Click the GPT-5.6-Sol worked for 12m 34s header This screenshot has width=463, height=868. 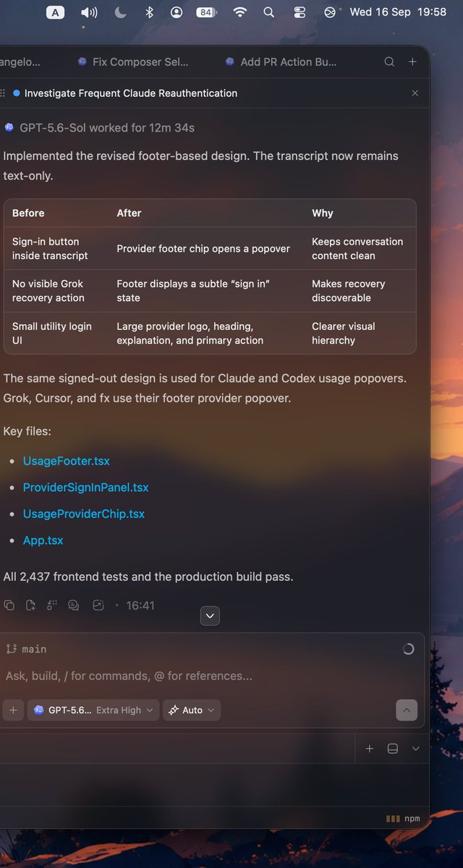point(99,127)
